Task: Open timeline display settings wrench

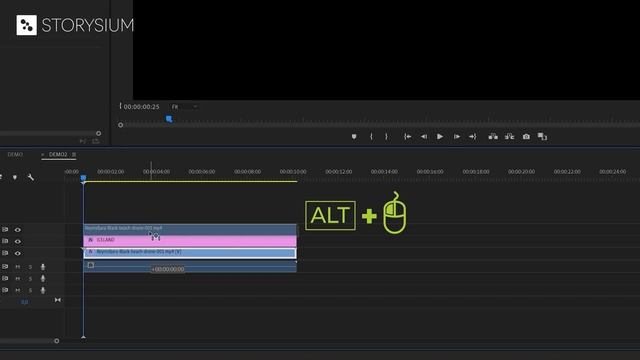Action: pyautogui.click(x=31, y=177)
